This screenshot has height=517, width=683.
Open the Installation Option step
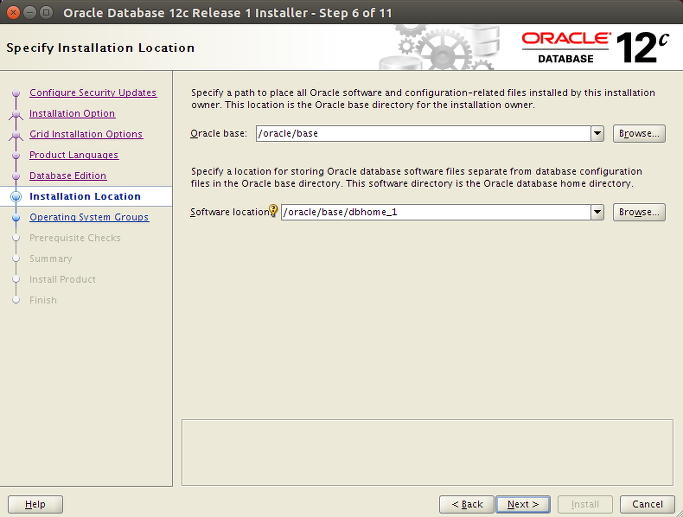click(72, 113)
